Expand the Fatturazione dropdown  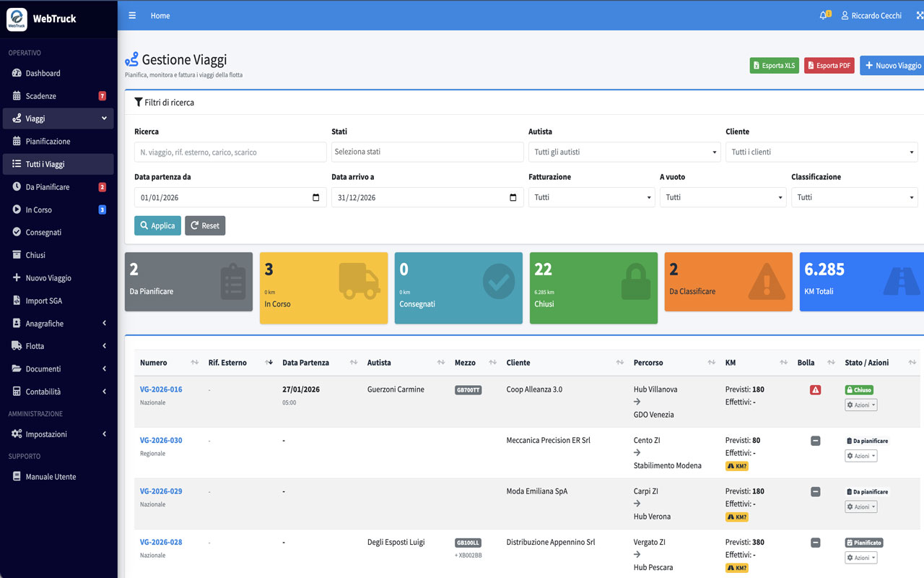point(591,197)
